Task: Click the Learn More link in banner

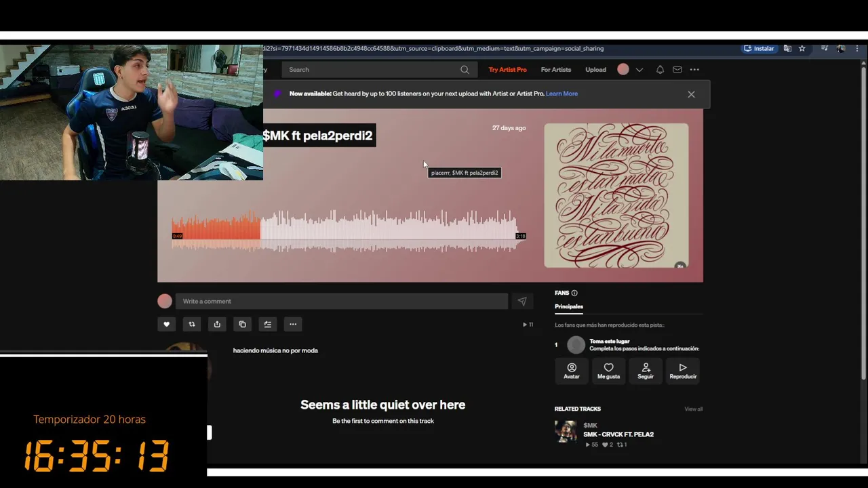Action: point(561,94)
